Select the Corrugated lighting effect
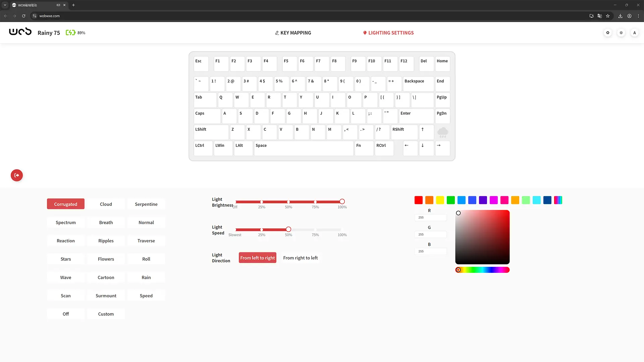This screenshot has height=362, width=644. (x=66, y=204)
